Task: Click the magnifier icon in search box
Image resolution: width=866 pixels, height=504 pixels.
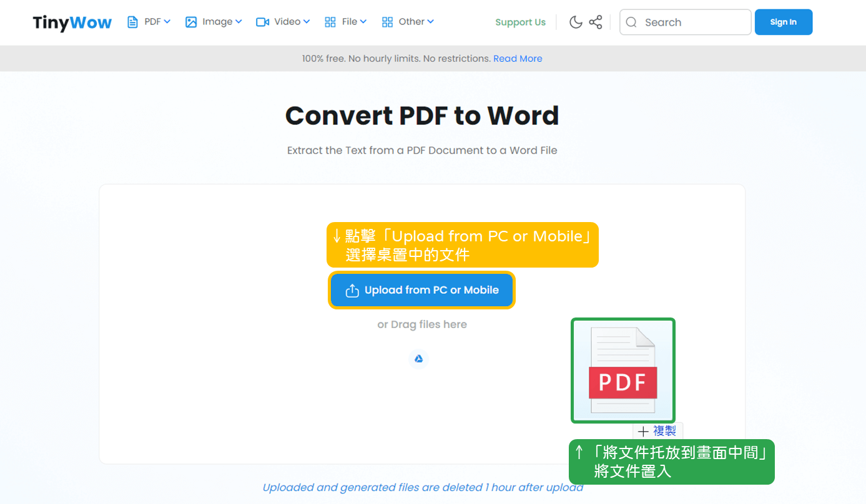Action: [631, 22]
